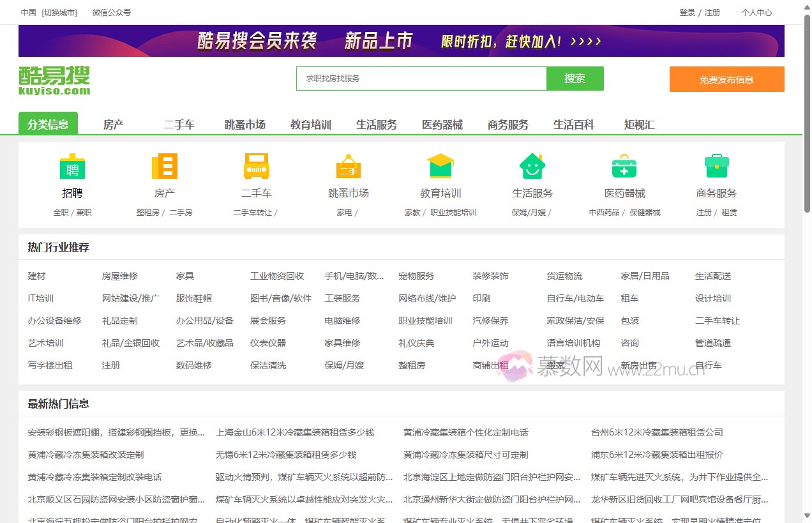Open the 商务服务 (business services) icon
Viewport: 812px width, 523px height.
tap(716, 167)
